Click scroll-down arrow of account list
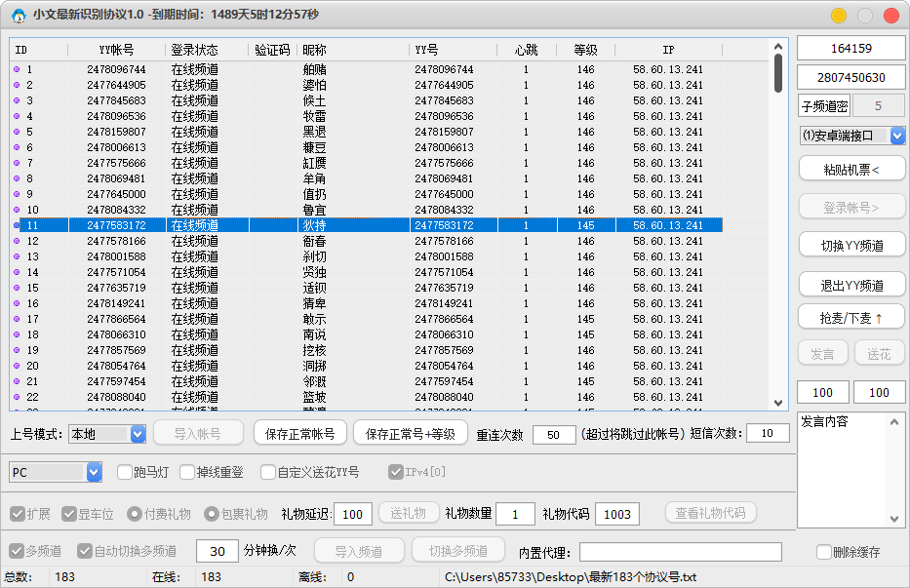Viewport: 910px width, 588px height. (778, 402)
